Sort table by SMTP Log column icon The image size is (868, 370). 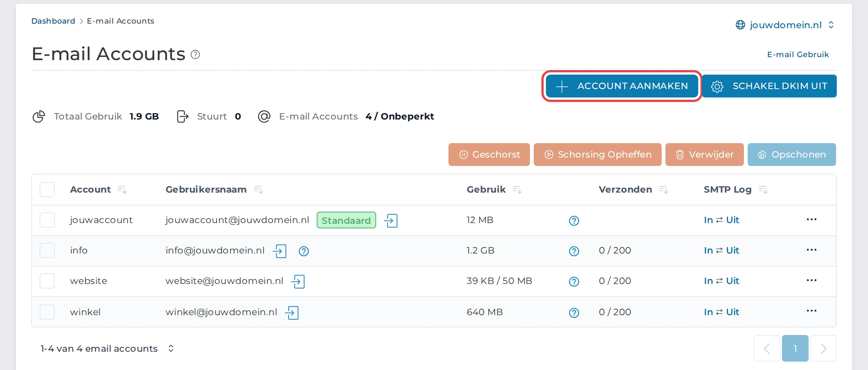click(x=763, y=190)
